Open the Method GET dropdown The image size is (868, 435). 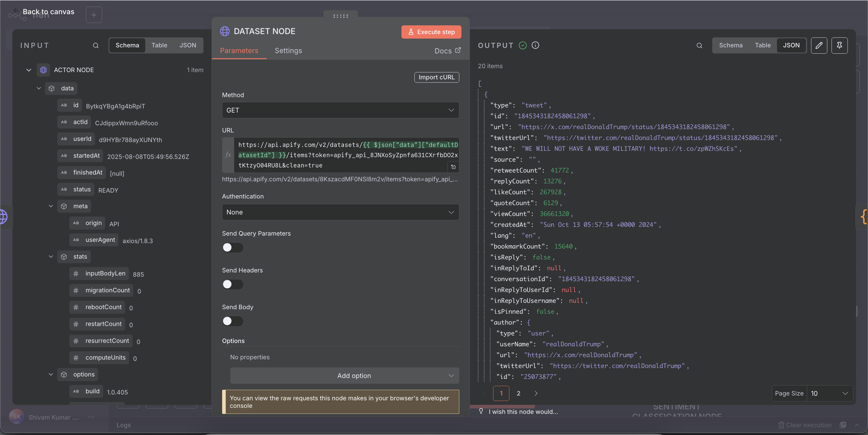340,110
